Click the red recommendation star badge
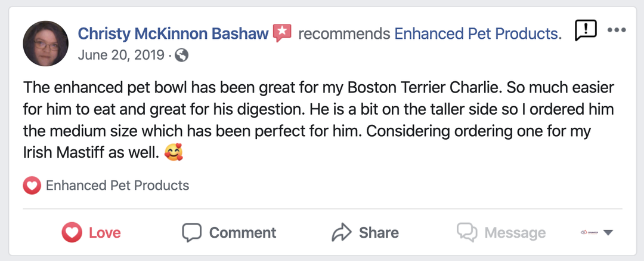Viewport: 644px width, 261px height. pos(282,33)
